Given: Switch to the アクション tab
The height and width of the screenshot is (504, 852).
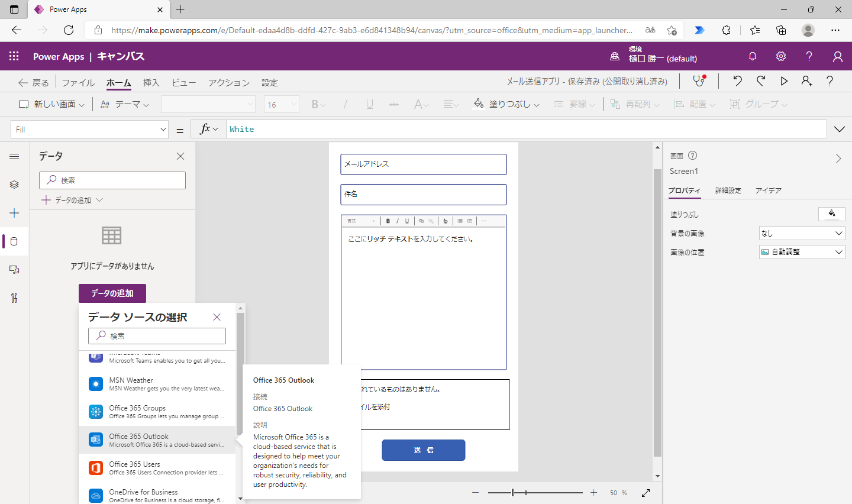Looking at the screenshot, I should coord(228,83).
